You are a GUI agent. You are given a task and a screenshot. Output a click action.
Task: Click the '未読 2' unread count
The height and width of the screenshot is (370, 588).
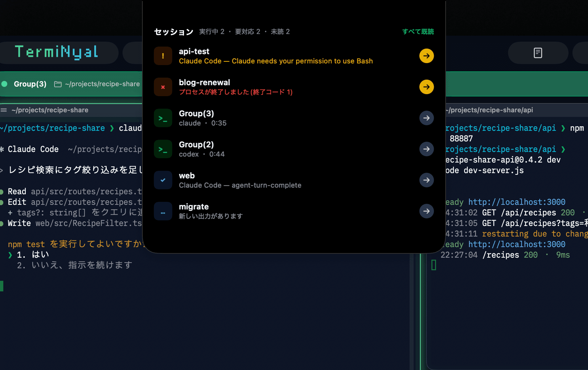click(x=280, y=32)
